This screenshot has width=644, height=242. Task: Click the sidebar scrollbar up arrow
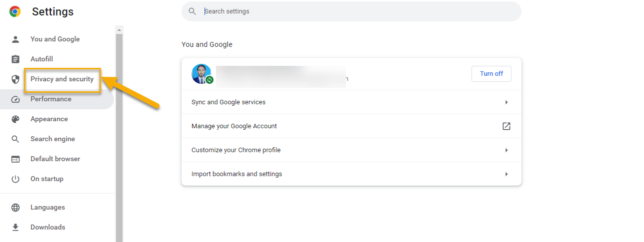[x=119, y=30]
